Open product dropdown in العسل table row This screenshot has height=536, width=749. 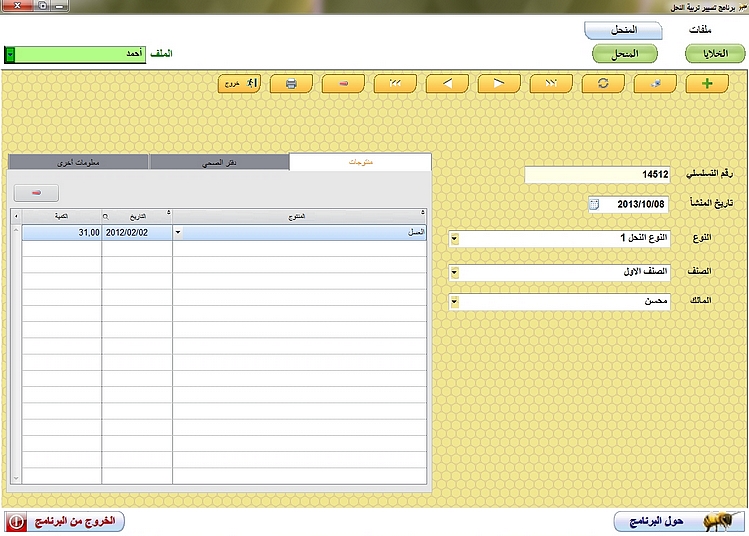click(x=179, y=232)
